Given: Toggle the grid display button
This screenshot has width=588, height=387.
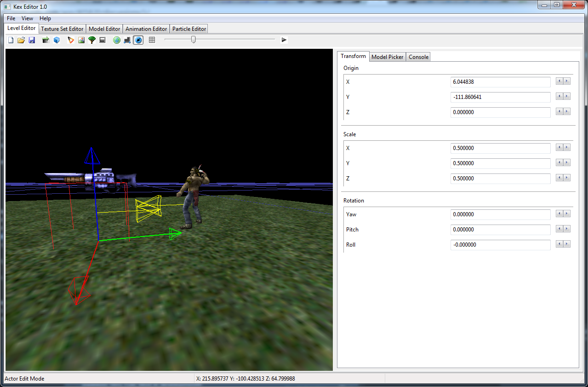Looking at the screenshot, I should pyautogui.click(x=152, y=40).
